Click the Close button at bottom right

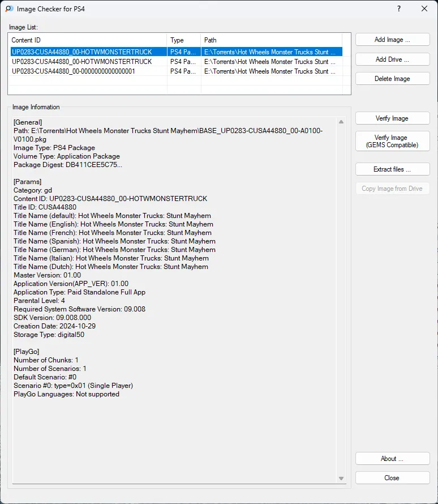pyautogui.click(x=392, y=477)
